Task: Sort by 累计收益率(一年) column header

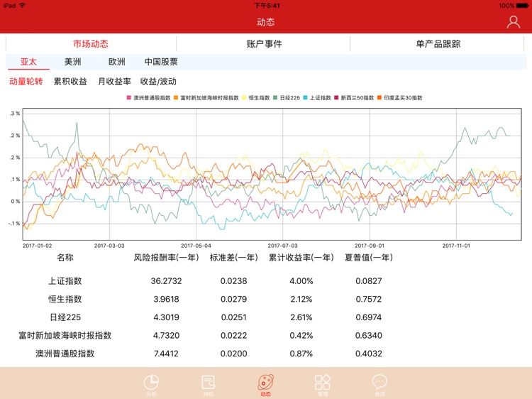Action: point(301,258)
